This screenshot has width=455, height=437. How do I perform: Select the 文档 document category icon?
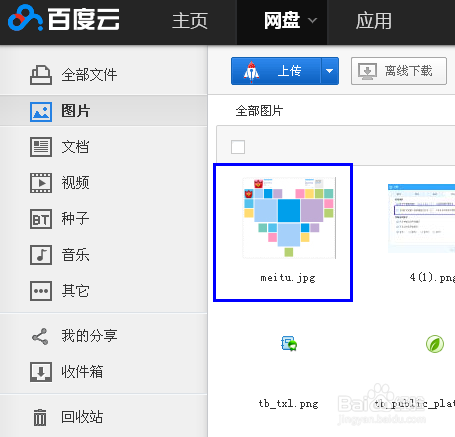click(x=41, y=147)
